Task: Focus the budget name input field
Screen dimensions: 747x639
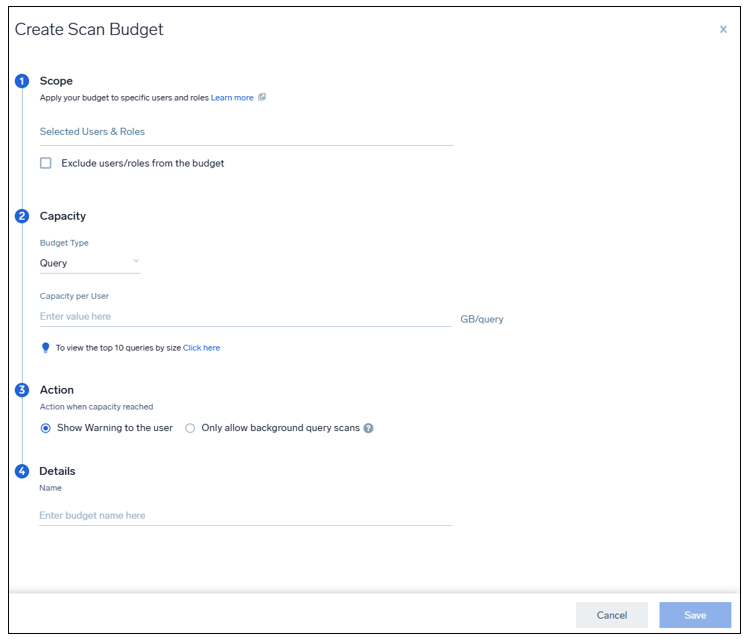Action: coord(246,516)
